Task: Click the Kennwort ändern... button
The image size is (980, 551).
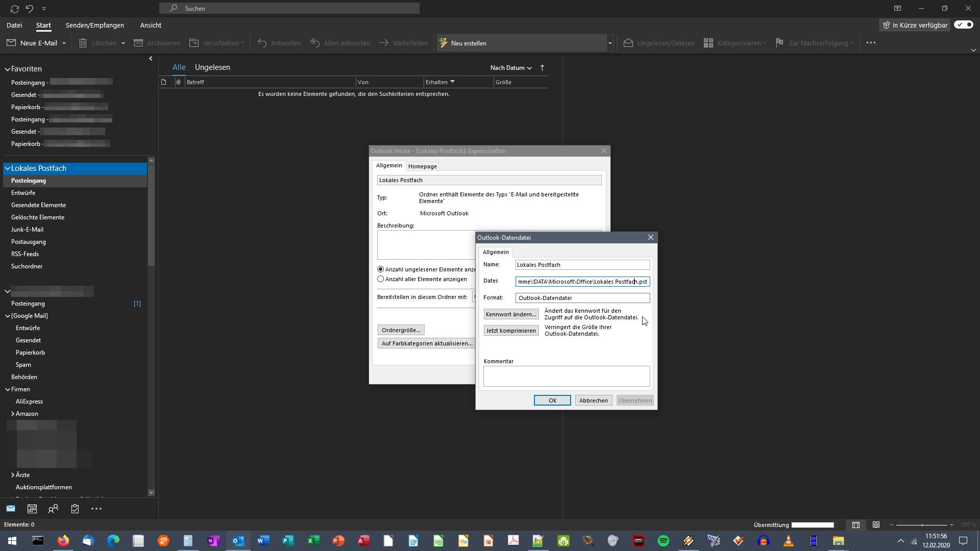Action: pos(511,314)
